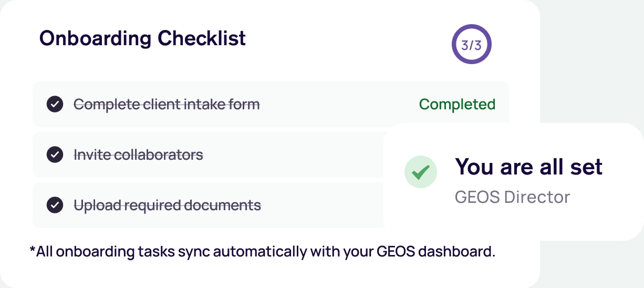Click the 3/3 progress ring
The image size is (644, 288).
(x=471, y=45)
